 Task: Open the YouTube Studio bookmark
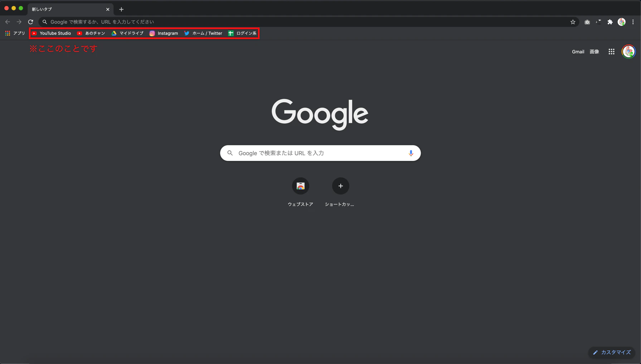point(51,33)
